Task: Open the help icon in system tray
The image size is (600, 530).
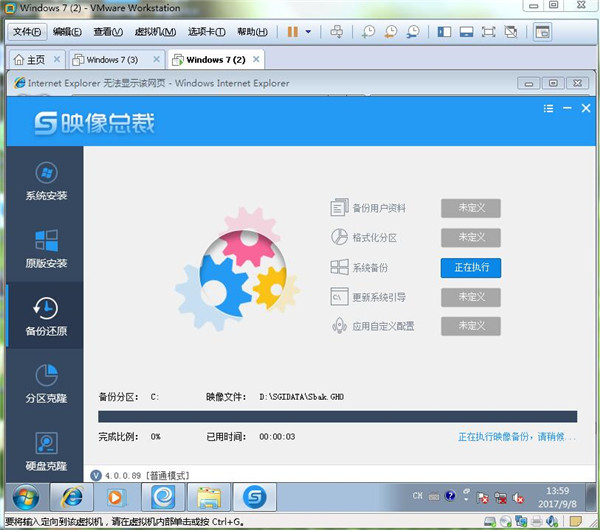Action: point(450,496)
